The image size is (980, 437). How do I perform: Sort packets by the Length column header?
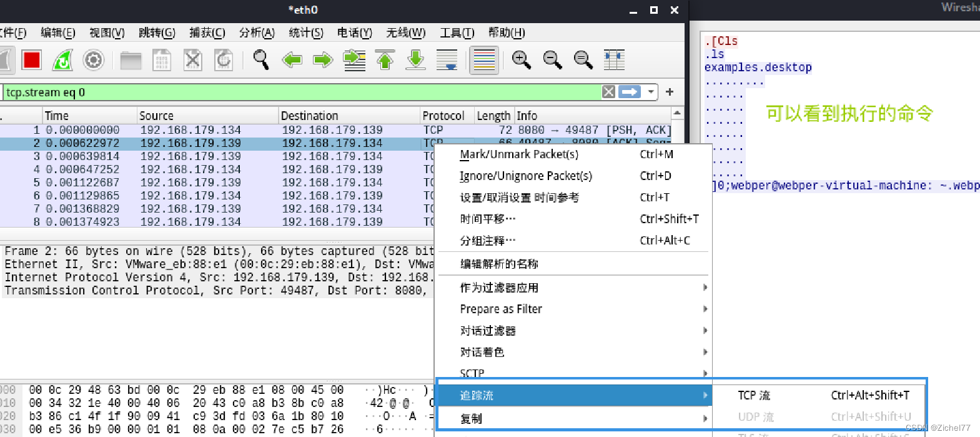click(x=493, y=116)
